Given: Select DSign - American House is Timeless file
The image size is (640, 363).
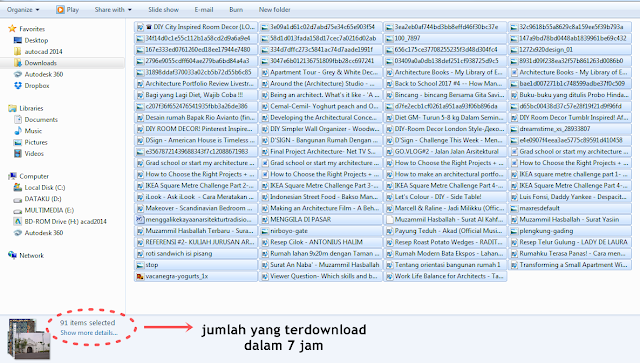Looking at the screenshot, I should [x=196, y=140].
